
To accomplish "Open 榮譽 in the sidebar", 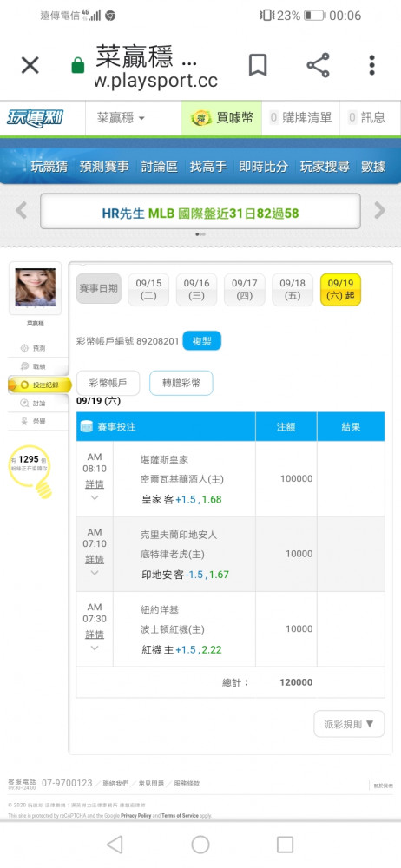I will [35, 421].
